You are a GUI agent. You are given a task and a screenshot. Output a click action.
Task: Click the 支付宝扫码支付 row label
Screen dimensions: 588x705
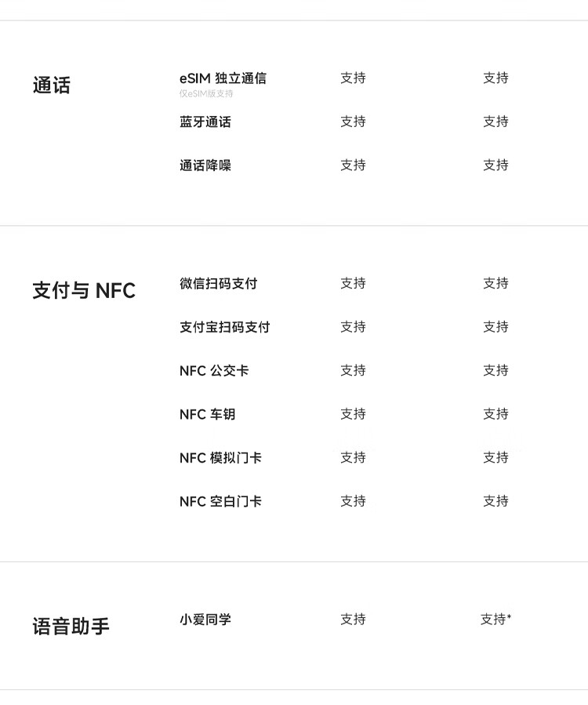coord(224,327)
